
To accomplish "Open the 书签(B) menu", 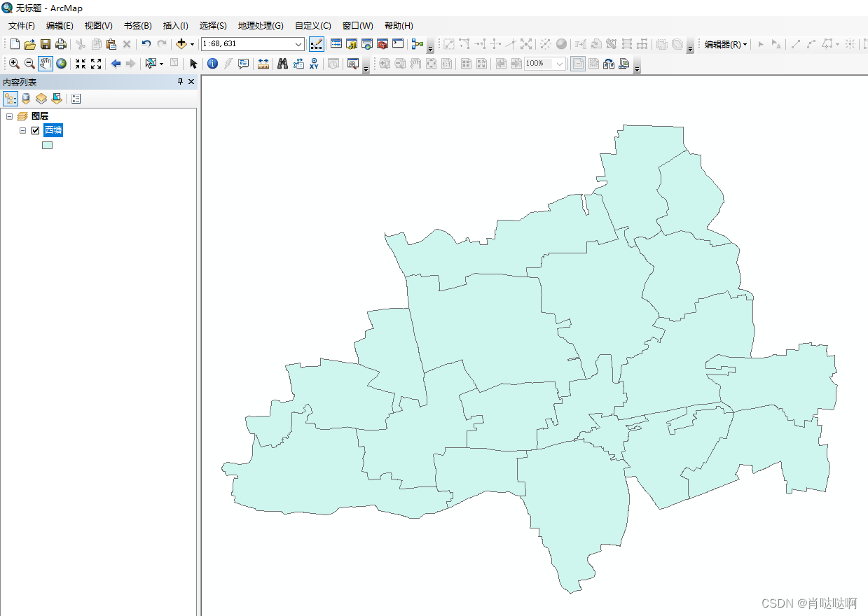I will pos(138,25).
